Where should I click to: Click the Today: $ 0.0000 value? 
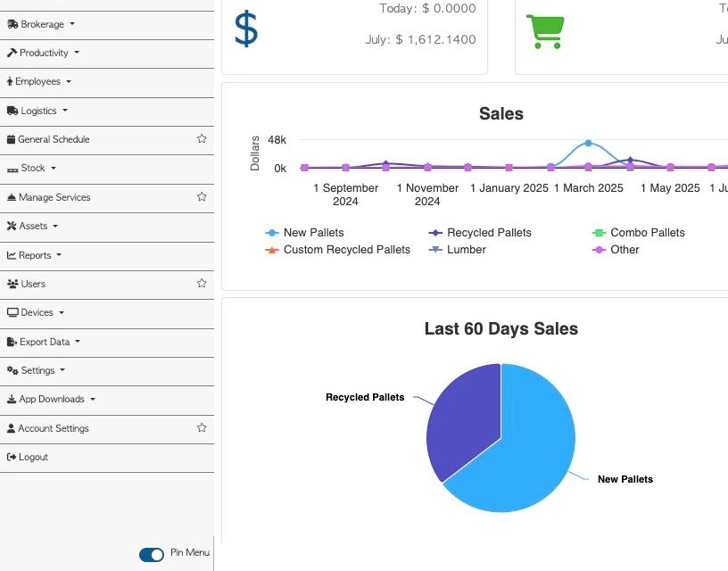pos(427,8)
